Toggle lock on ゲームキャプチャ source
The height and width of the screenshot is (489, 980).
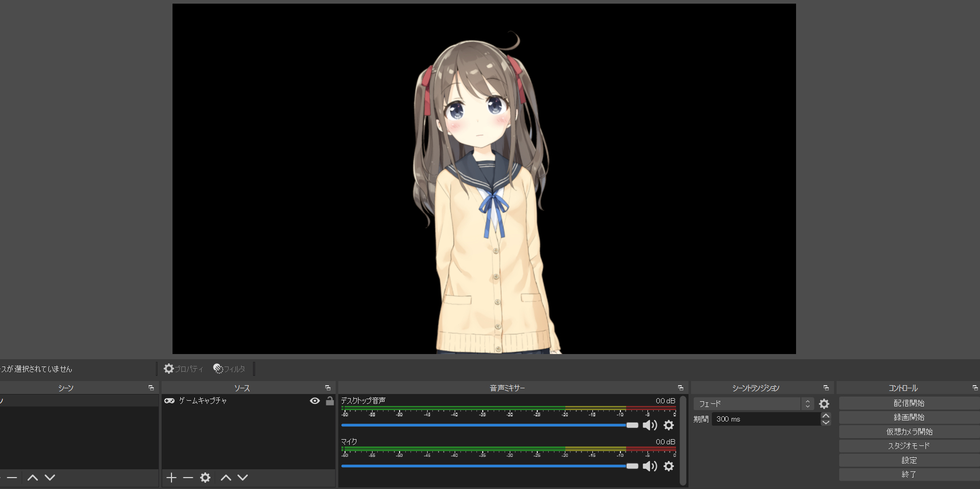click(330, 401)
